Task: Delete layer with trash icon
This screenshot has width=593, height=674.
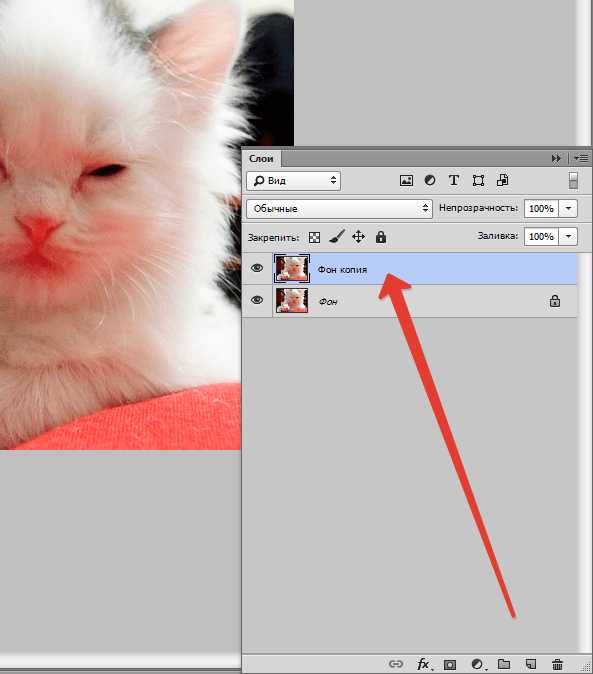Action: coord(557,664)
